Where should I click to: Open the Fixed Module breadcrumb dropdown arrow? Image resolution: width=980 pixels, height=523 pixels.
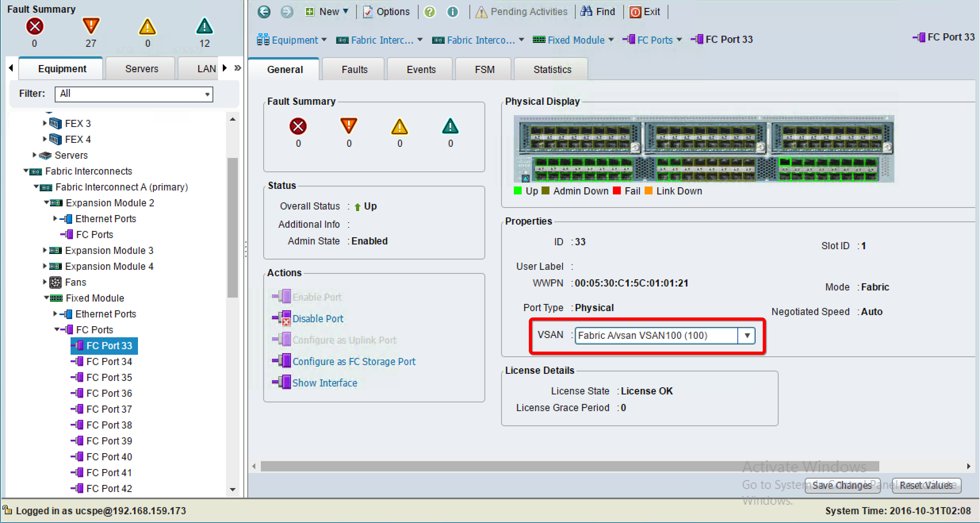[x=611, y=40]
